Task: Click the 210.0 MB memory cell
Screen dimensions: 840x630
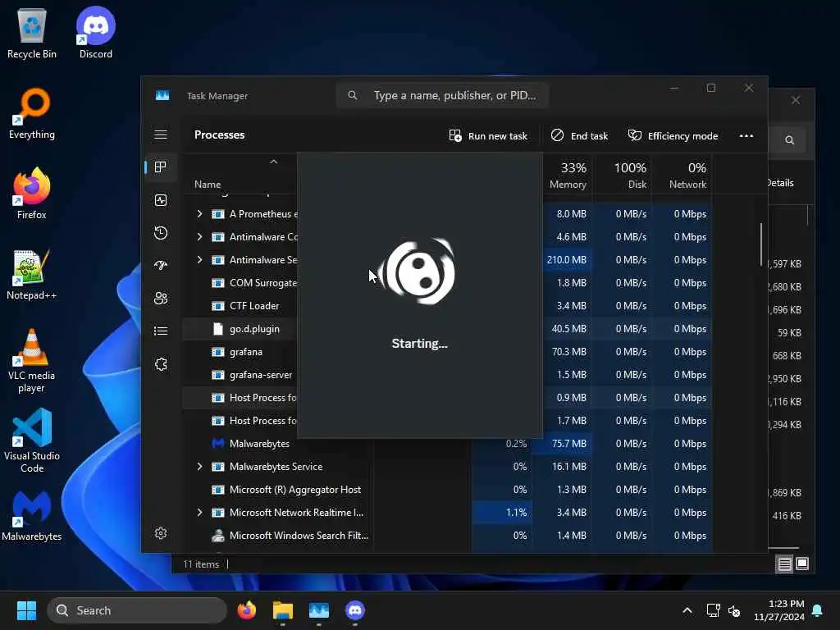Action: [x=566, y=260]
